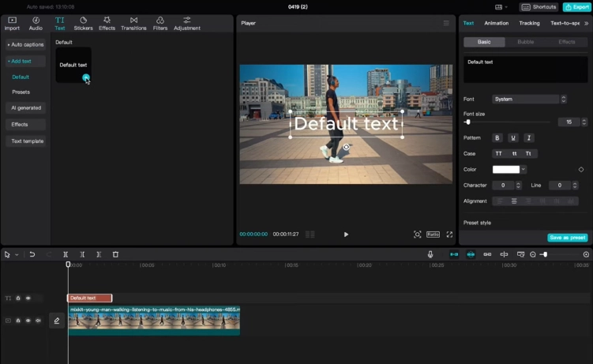Click Save as preset button
This screenshot has width=593, height=364.
coord(567,238)
